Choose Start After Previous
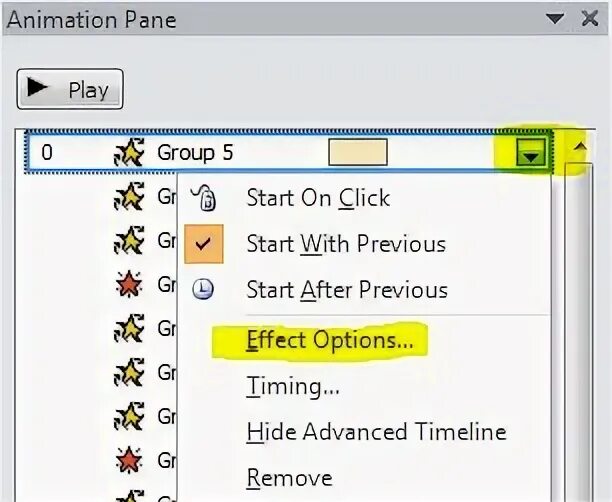The height and width of the screenshot is (502, 612). pyautogui.click(x=346, y=290)
